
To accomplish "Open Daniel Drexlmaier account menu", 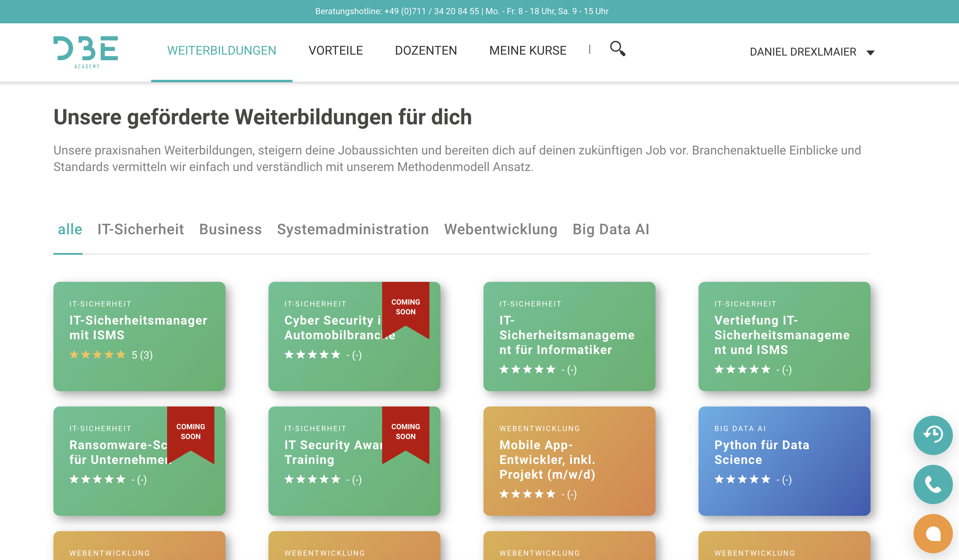I will (x=803, y=52).
